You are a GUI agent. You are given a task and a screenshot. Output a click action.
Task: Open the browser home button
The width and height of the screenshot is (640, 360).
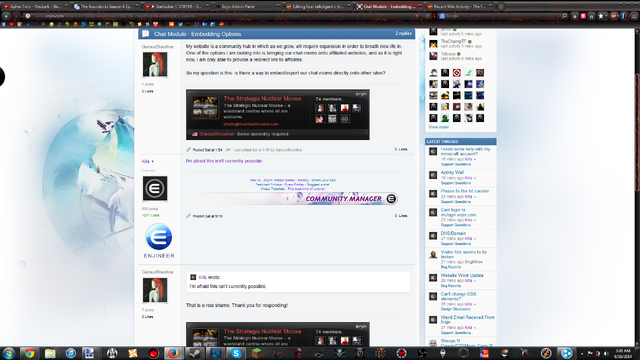(x=591, y=16)
